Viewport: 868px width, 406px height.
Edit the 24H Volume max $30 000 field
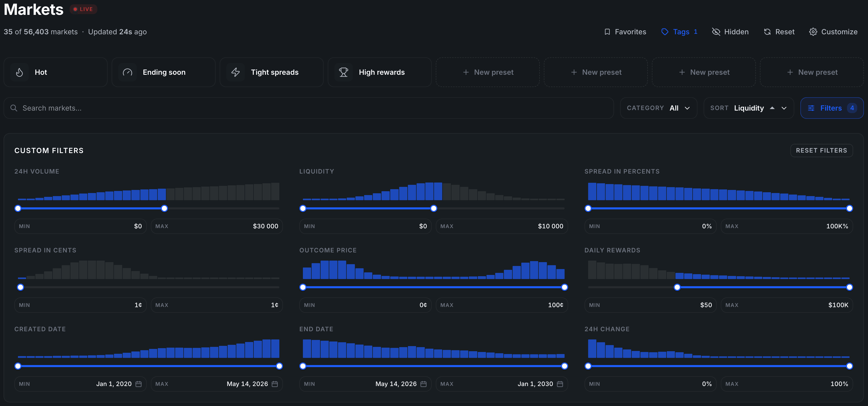[217, 226]
